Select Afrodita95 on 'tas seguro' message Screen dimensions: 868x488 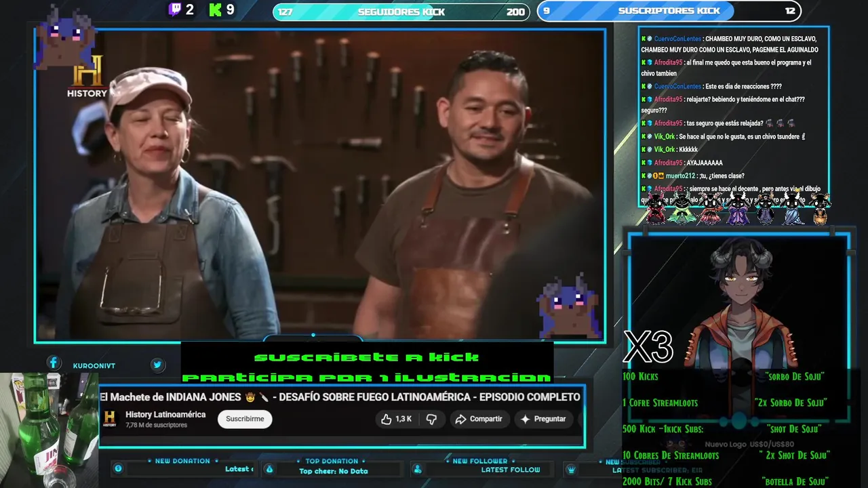tap(669, 123)
